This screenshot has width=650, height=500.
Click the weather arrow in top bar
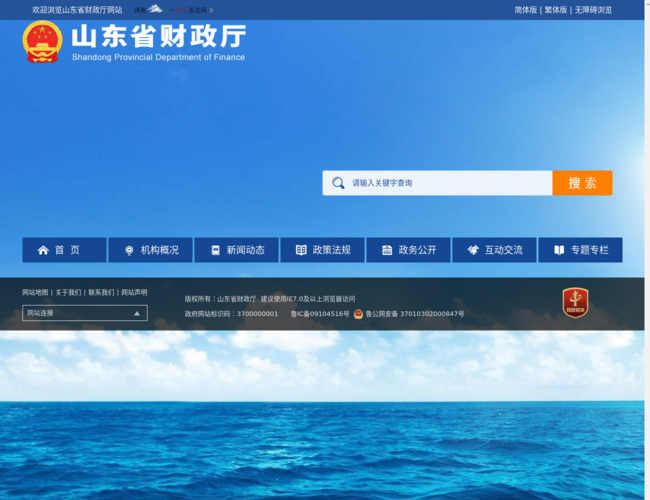pyautogui.click(x=211, y=10)
